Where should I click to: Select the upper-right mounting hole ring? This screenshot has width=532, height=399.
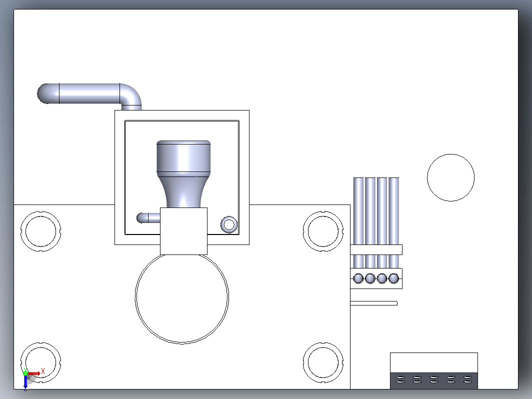[x=323, y=231]
